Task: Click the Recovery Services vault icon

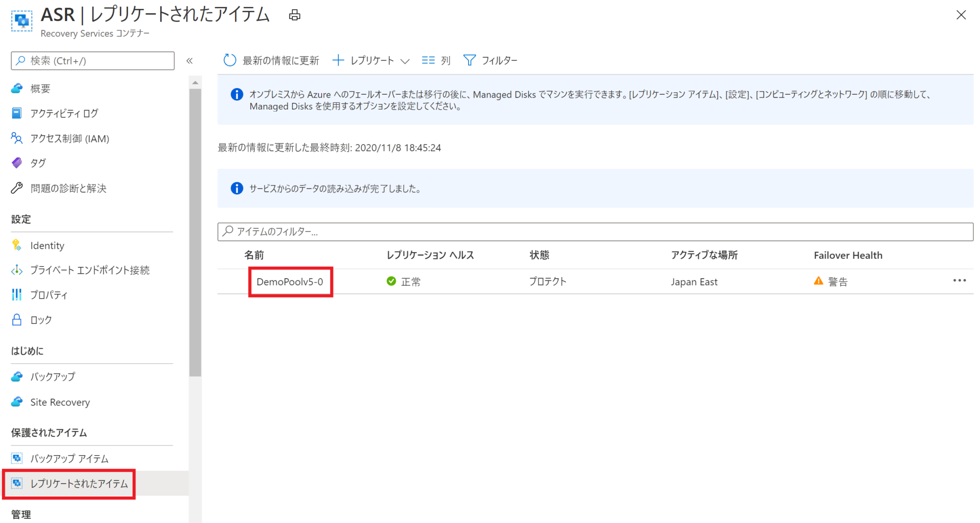Action: (x=22, y=21)
